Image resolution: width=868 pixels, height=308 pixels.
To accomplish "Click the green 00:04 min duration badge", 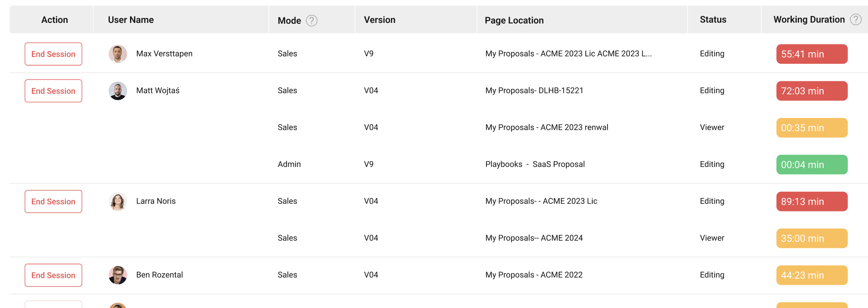I will click(x=812, y=165).
